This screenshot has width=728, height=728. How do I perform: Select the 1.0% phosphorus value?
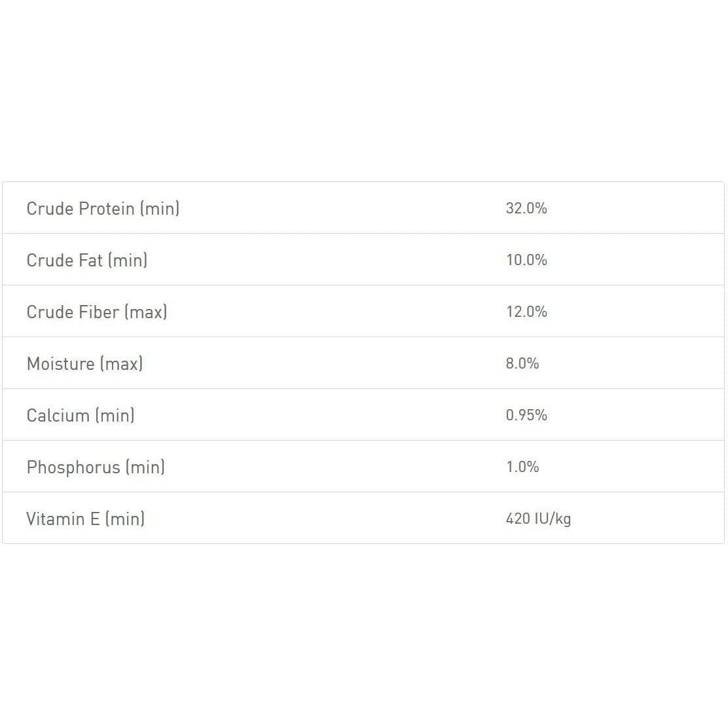pyautogui.click(x=522, y=467)
